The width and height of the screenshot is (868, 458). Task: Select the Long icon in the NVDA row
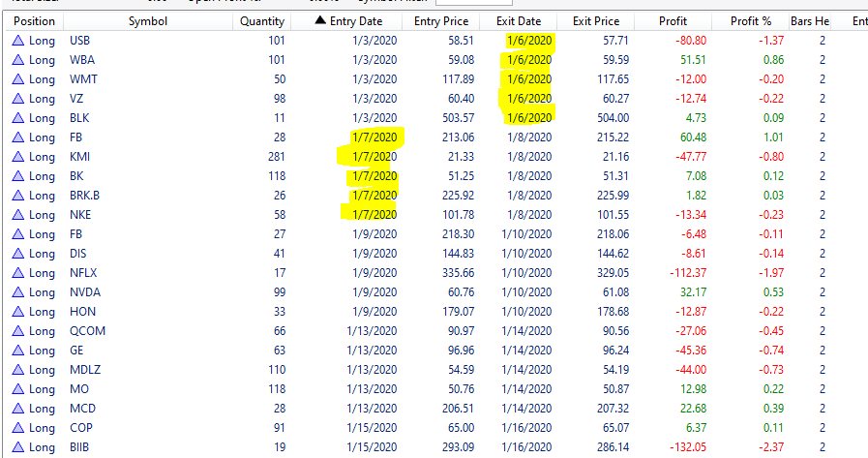(x=17, y=292)
